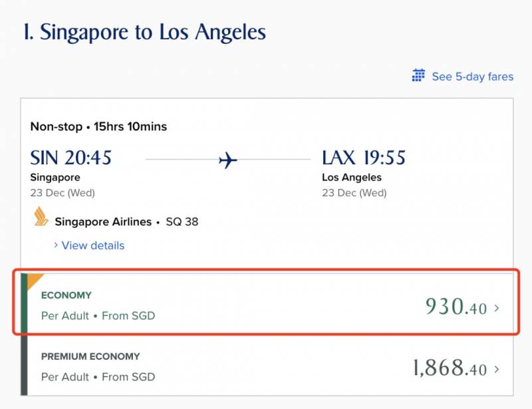Click the SQ 38 flight number text
This screenshot has height=409, width=532.
tap(182, 221)
